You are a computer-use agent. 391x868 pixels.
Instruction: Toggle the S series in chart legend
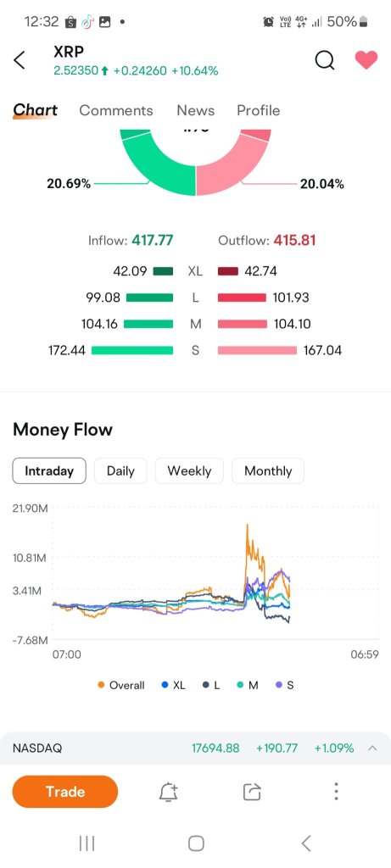tap(285, 685)
